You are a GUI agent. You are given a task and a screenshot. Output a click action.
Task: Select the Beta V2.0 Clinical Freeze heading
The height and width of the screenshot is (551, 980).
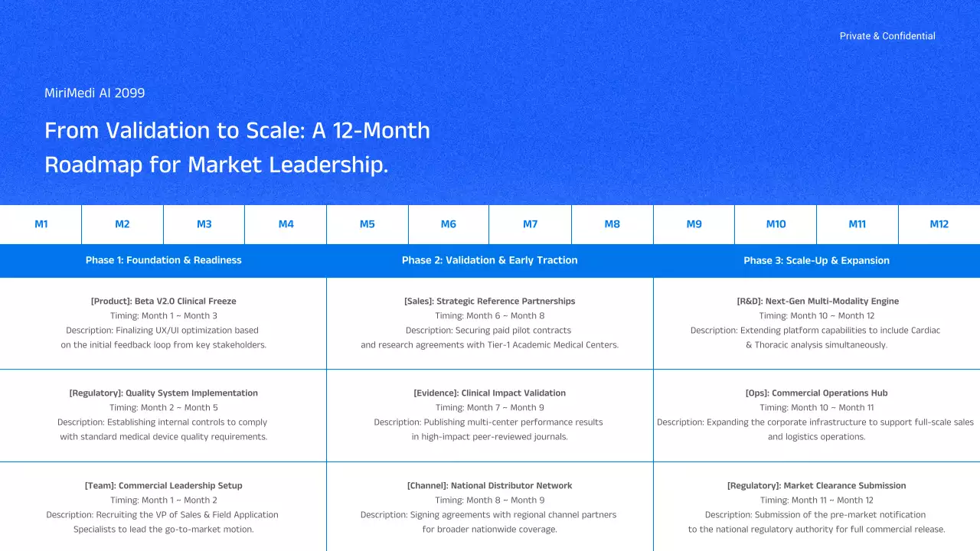[x=163, y=301]
